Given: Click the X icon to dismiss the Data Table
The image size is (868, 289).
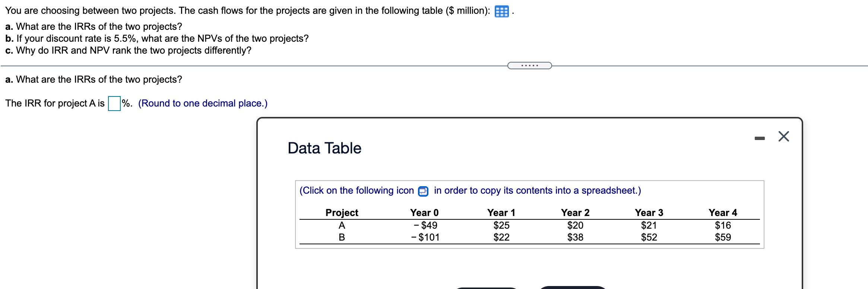Looking at the screenshot, I should pyautogui.click(x=784, y=137).
